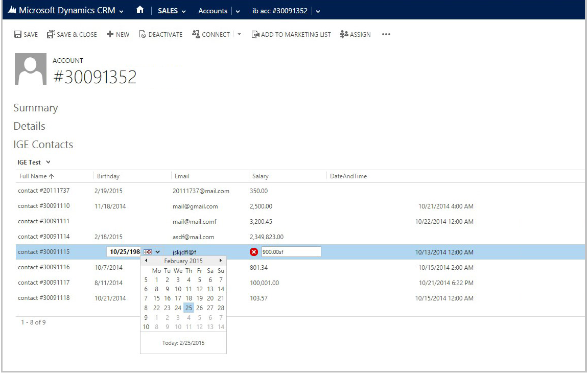The image size is (588, 373).
Task: Click the Email column header
Action: 182,176
